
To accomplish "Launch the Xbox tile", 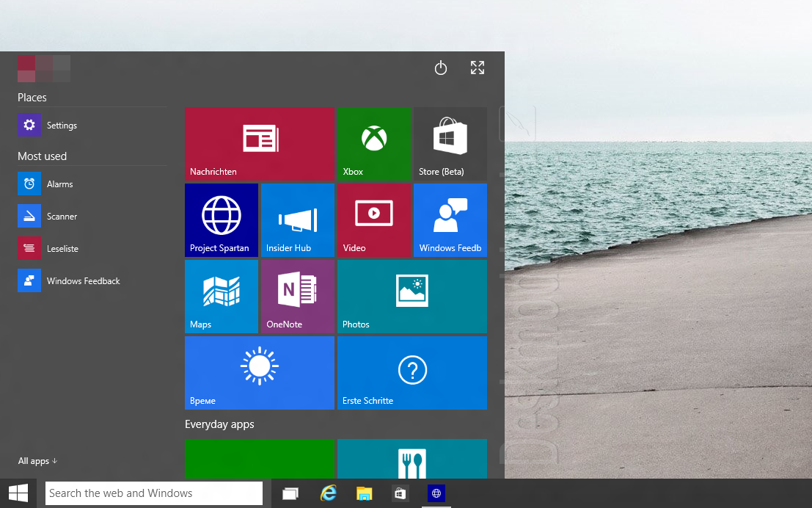I will (374, 144).
